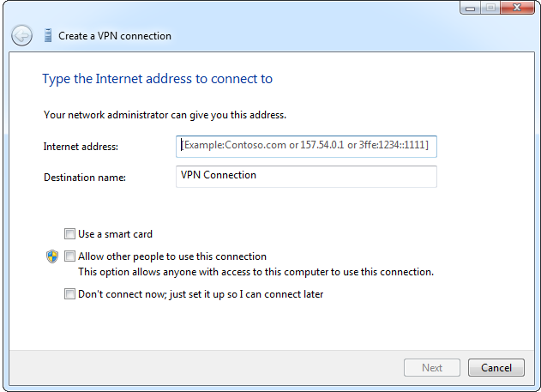Click the 'Destination name:' label

pyautogui.click(x=85, y=178)
